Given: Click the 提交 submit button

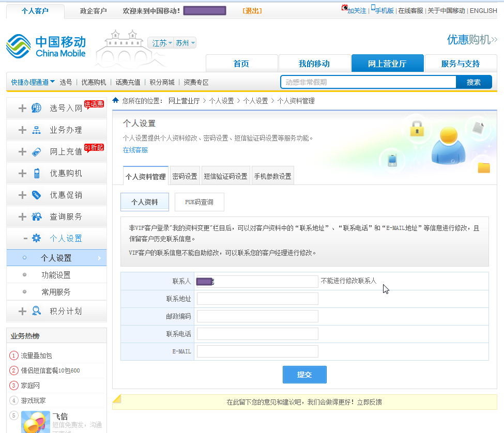Looking at the screenshot, I should point(304,374).
